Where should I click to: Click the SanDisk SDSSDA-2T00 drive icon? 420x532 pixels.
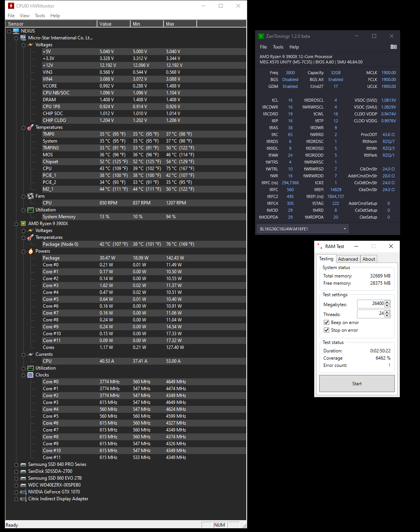point(23,471)
